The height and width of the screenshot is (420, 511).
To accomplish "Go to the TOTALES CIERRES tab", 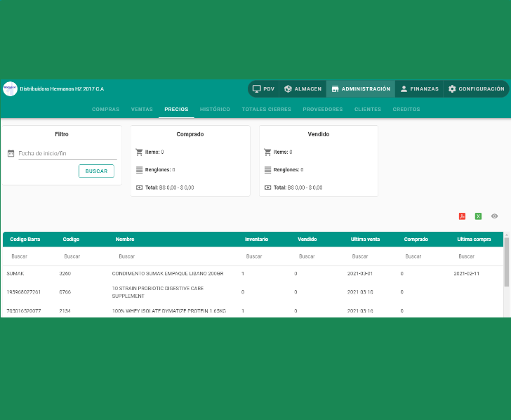I will tap(266, 110).
